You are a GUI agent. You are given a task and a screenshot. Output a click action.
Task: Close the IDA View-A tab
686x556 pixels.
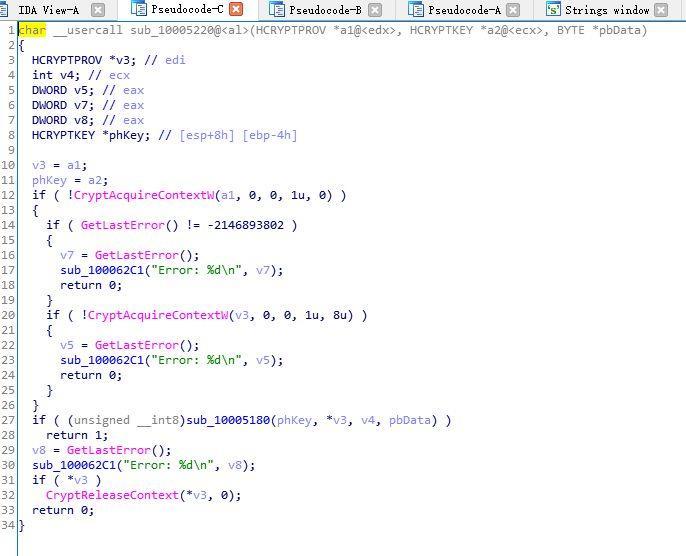tap(98, 10)
